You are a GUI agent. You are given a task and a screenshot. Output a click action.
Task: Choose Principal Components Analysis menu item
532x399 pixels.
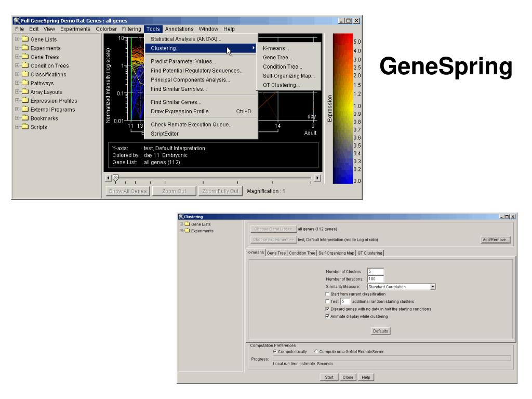201,79
